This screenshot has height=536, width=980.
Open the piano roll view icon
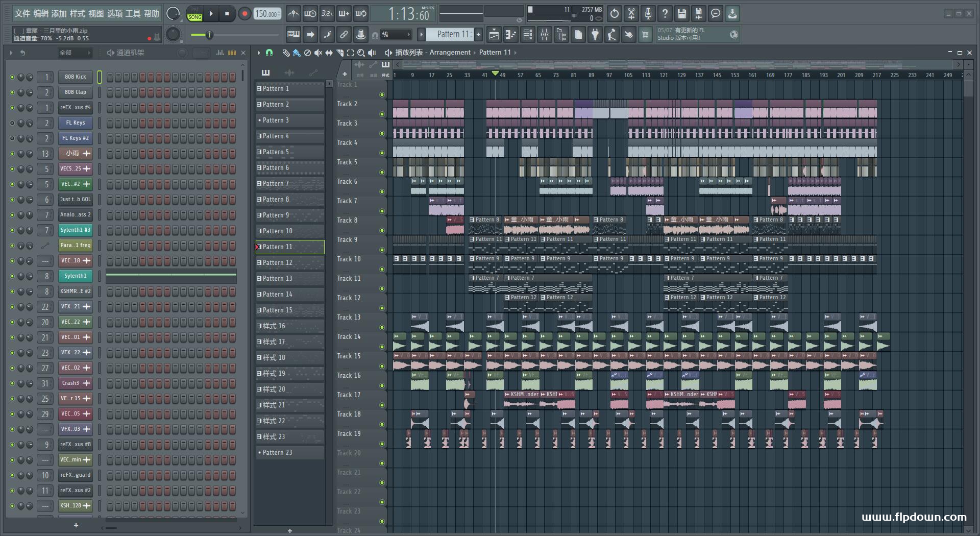coord(511,35)
